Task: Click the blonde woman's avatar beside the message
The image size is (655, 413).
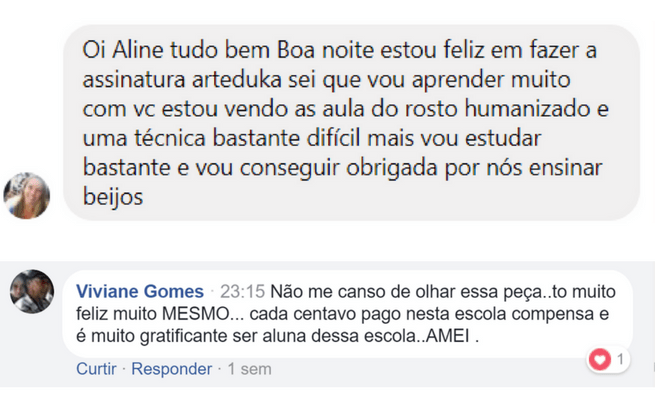Action: point(27,195)
